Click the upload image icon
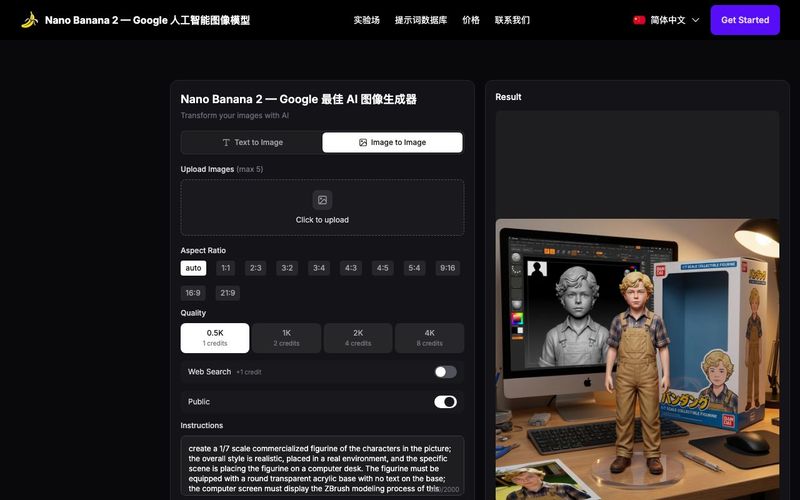This screenshot has width=800, height=500. [x=322, y=200]
